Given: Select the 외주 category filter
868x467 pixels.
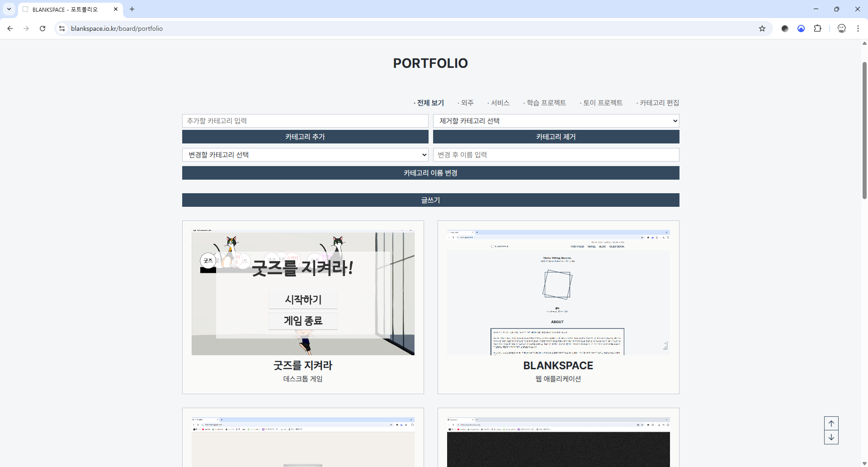Looking at the screenshot, I should click(467, 103).
